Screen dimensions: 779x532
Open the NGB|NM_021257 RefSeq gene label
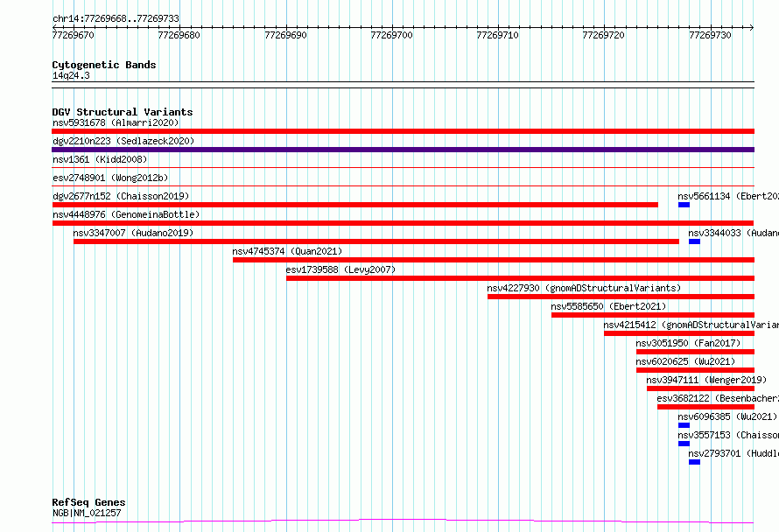(x=87, y=513)
